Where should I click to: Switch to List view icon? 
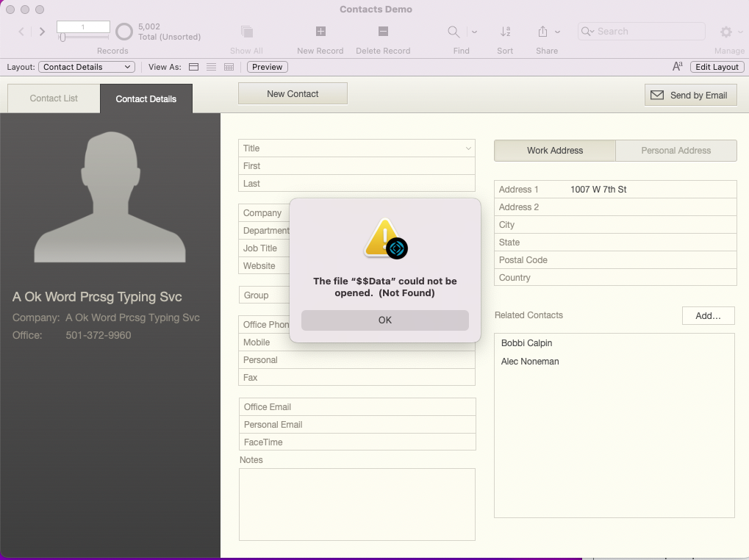pyautogui.click(x=212, y=67)
